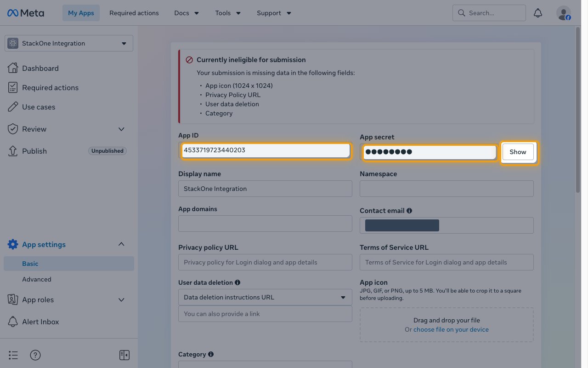The height and width of the screenshot is (368, 588).
Task: Open the Support dropdown menu
Action: pos(274,13)
